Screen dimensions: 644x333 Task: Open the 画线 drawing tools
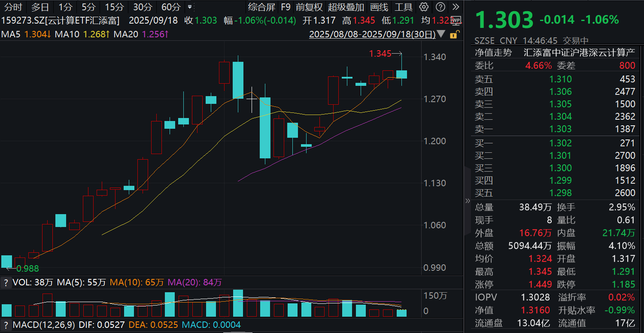[379, 7]
